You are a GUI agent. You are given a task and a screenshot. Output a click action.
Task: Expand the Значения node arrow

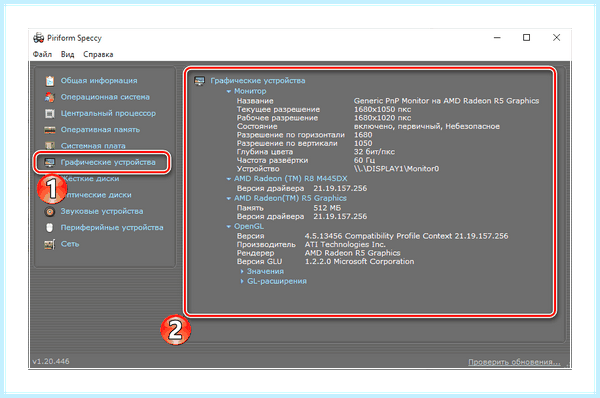click(241, 271)
